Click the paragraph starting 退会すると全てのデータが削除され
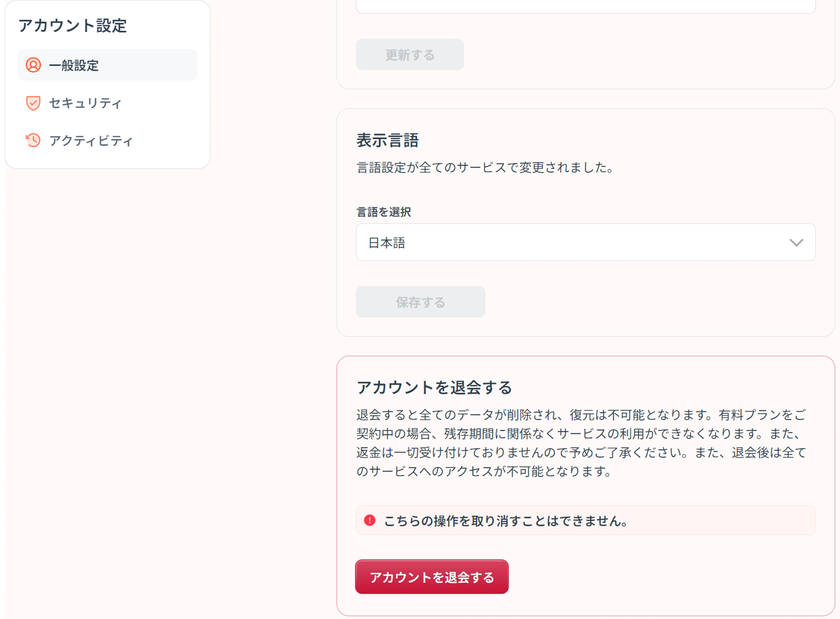 (x=581, y=443)
